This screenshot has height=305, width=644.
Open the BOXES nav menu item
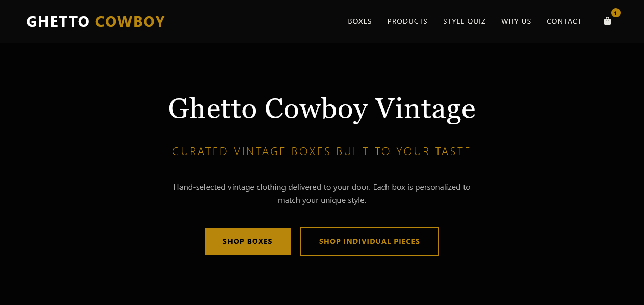coord(359,21)
